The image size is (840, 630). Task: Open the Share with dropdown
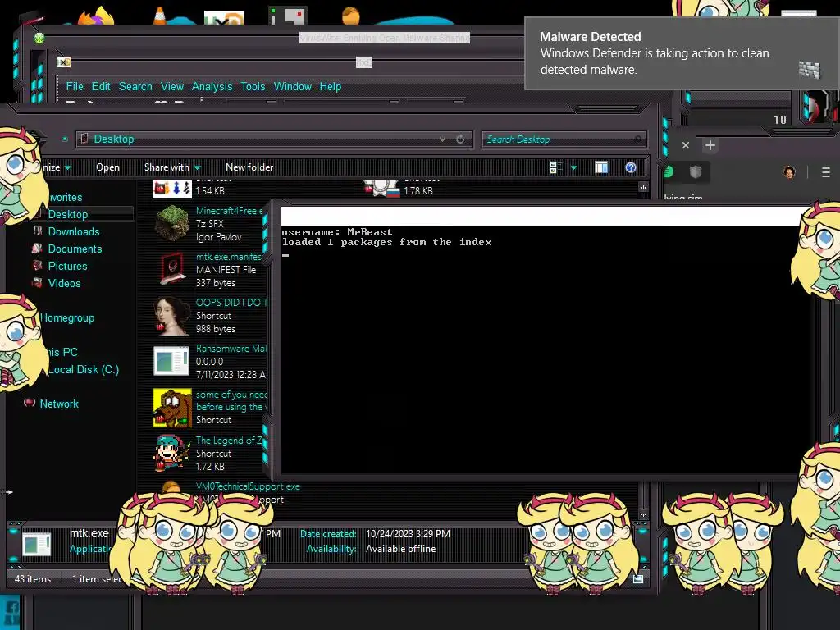pyautogui.click(x=172, y=167)
